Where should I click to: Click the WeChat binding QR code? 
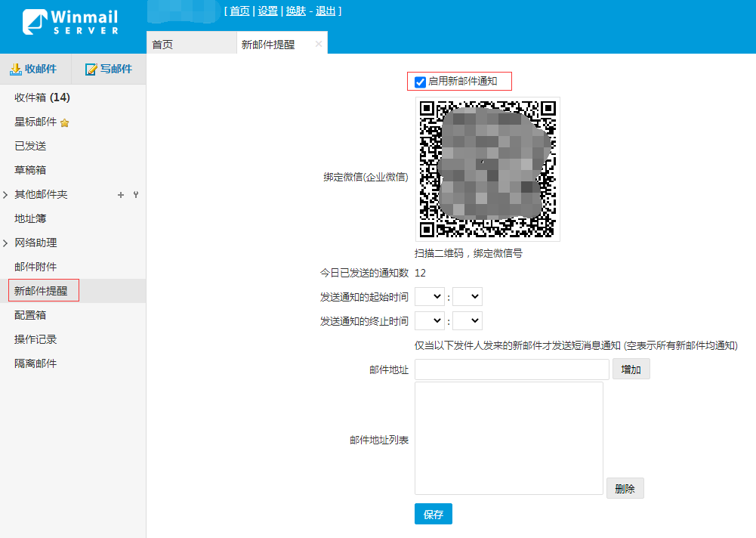[x=487, y=169]
